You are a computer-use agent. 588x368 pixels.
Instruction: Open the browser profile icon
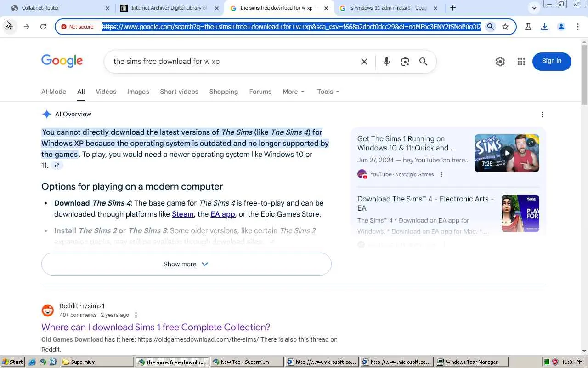coord(561,27)
